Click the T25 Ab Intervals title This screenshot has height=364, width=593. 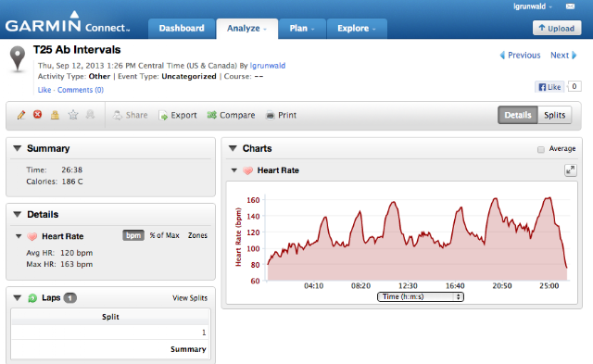click(77, 49)
